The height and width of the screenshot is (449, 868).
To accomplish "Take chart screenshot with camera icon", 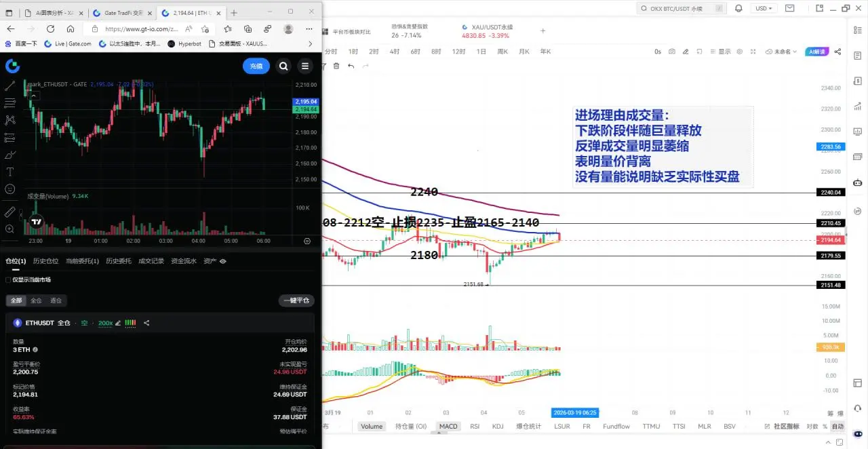I will (672, 52).
